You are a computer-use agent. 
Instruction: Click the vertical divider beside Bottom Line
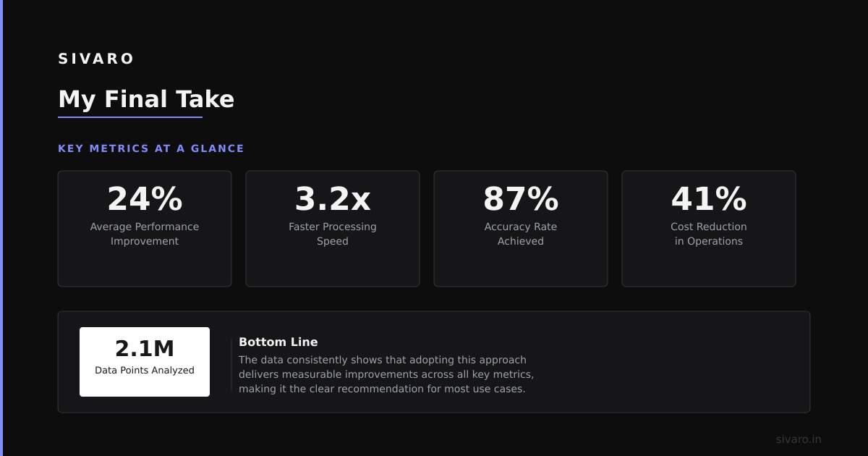pos(231,365)
